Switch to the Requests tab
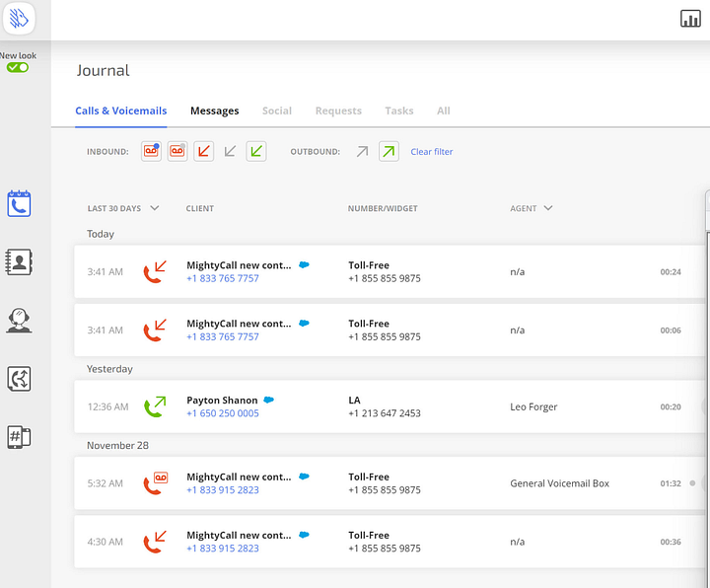Screen dimensions: 710x588 click(338, 110)
